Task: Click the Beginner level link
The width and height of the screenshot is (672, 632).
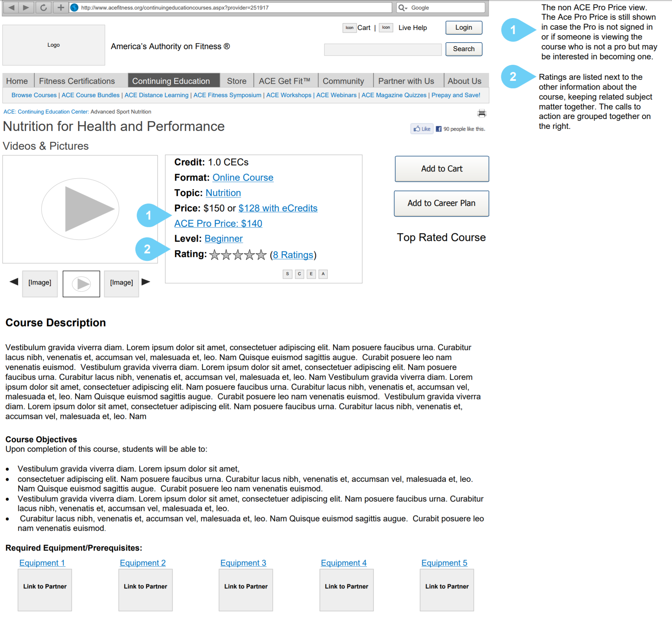Action: tap(224, 238)
